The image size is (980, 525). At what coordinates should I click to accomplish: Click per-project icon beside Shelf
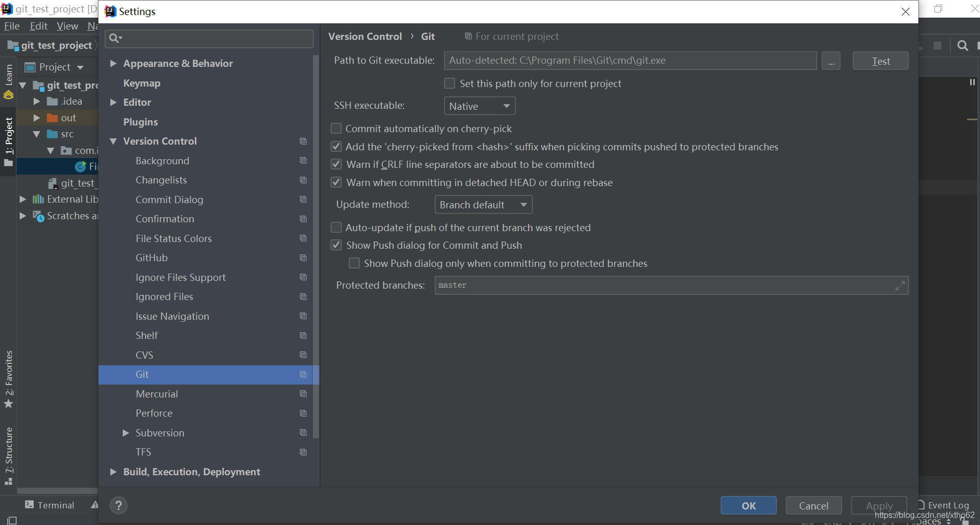point(304,335)
